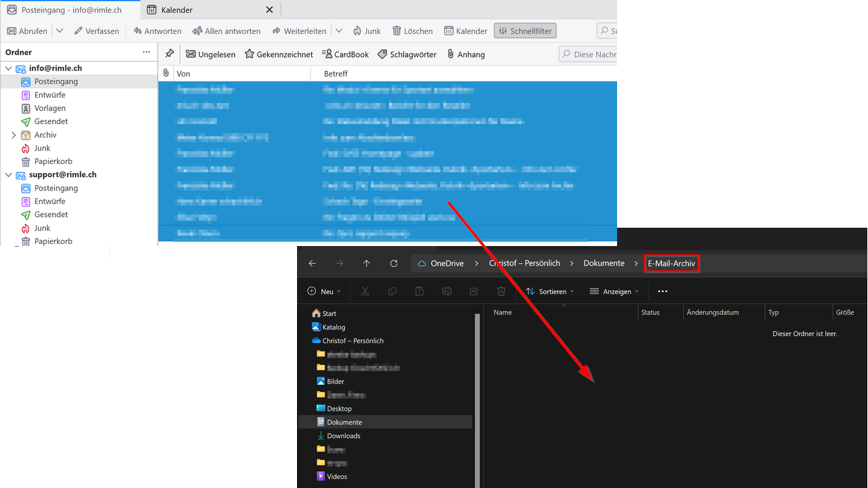868x488 pixels.
Task: Refresh the Explorer folder view
Action: (x=394, y=264)
